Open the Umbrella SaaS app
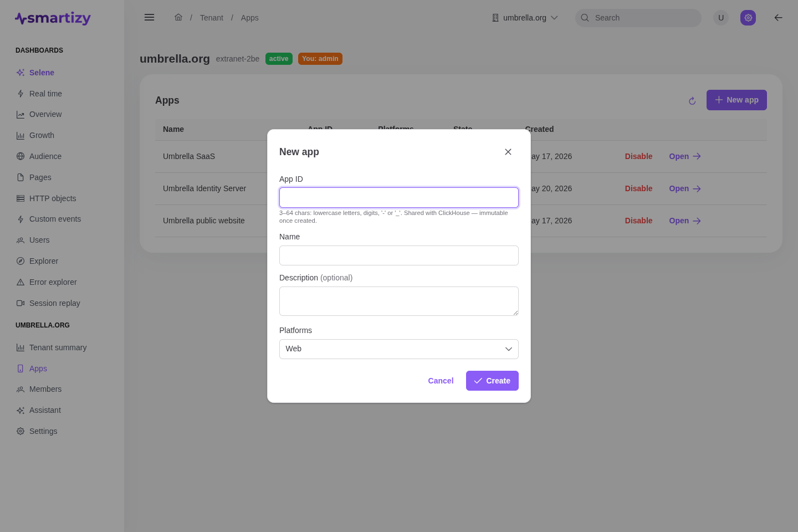The width and height of the screenshot is (798, 532). point(685,156)
